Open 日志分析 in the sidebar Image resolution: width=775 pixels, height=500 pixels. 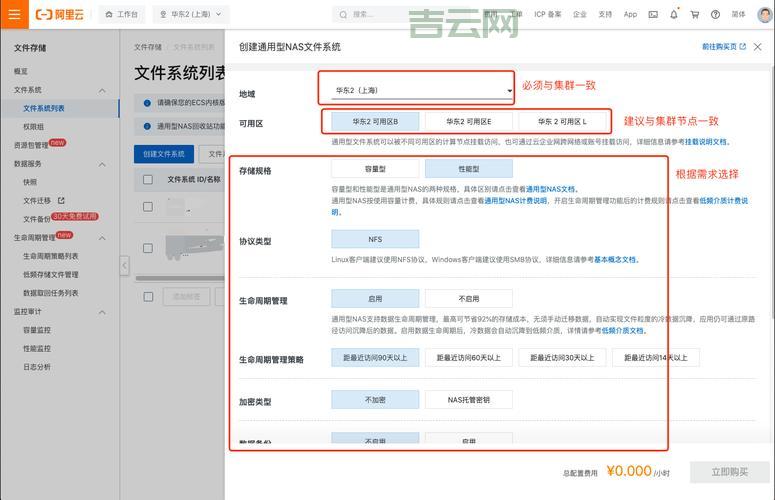click(x=37, y=367)
